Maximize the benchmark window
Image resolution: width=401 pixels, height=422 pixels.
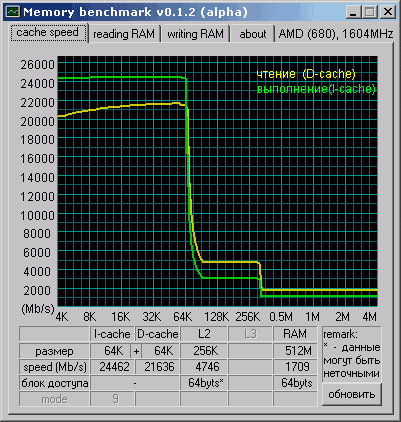point(369,12)
